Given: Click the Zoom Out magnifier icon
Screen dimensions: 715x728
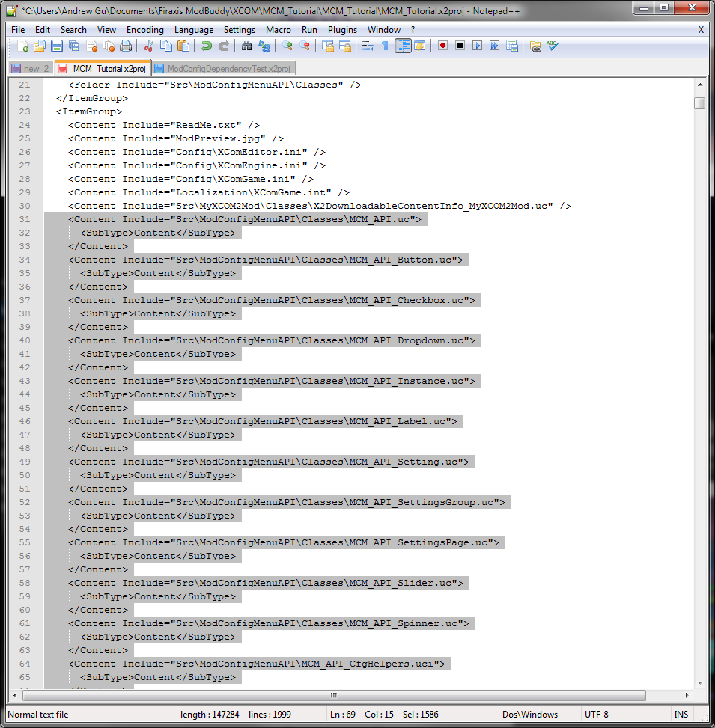Looking at the screenshot, I should [304, 46].
